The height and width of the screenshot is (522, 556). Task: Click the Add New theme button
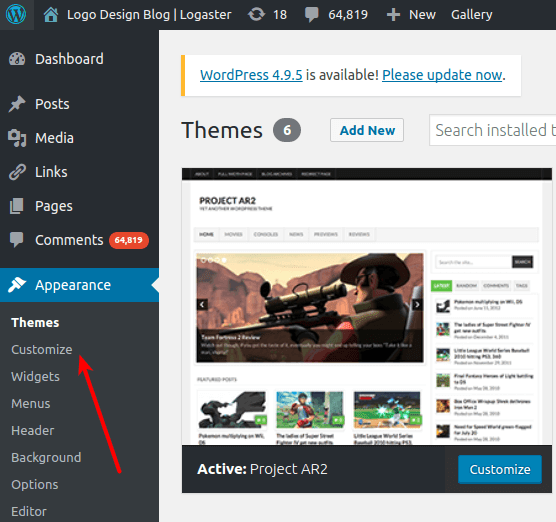click(367, 130)
